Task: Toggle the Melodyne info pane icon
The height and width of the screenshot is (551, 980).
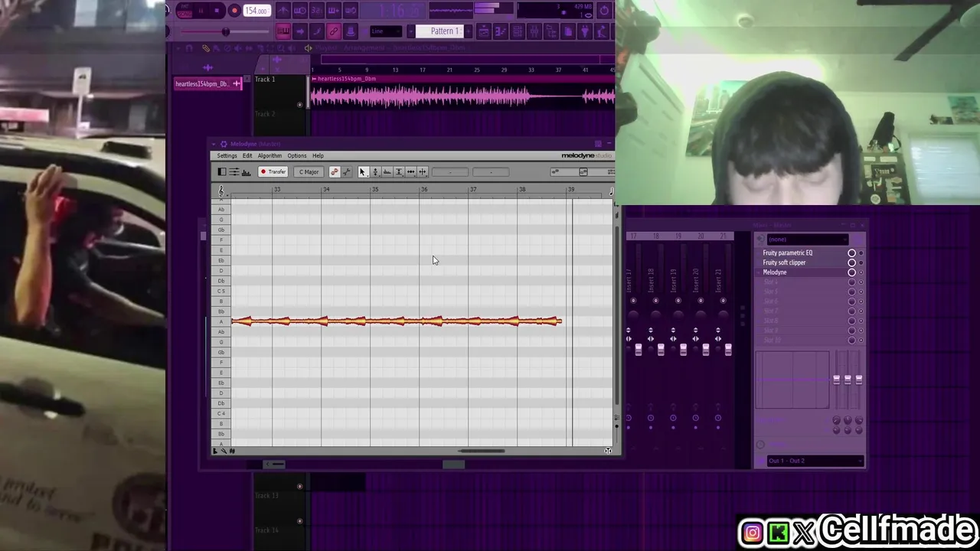Action: pos(222,172)
